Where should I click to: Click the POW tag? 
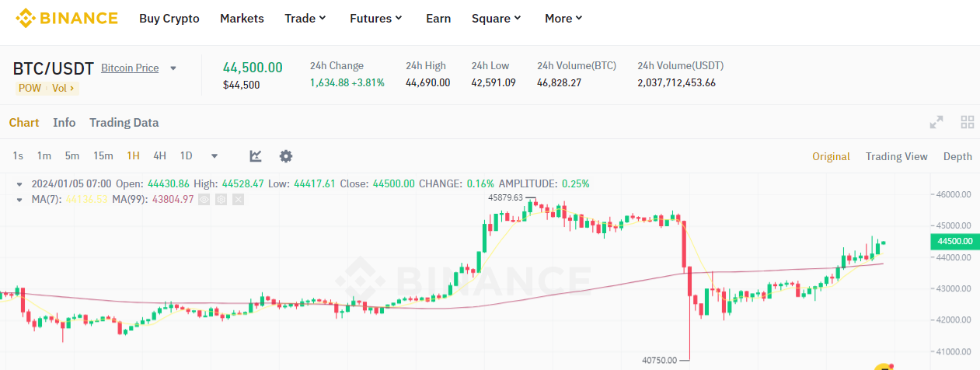[x=30, y=88]
